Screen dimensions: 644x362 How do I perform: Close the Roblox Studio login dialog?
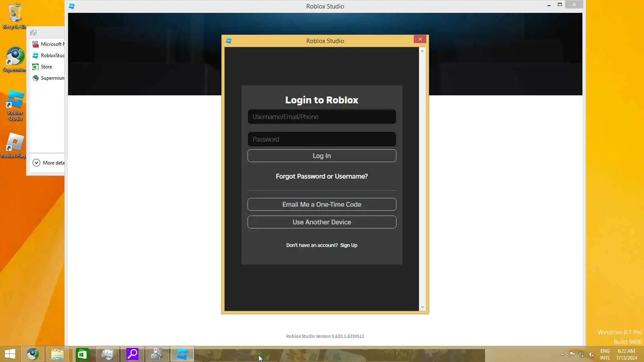pos(420,39)
